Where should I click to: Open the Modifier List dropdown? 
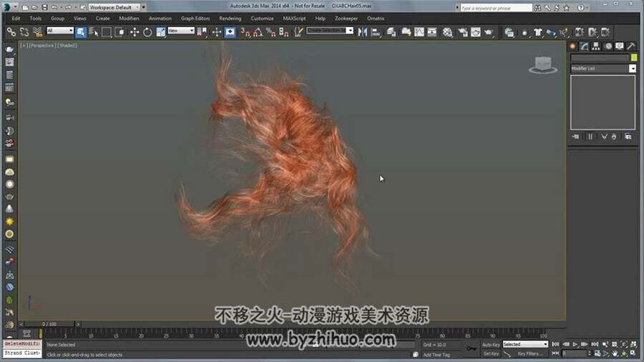coord(603,69)
